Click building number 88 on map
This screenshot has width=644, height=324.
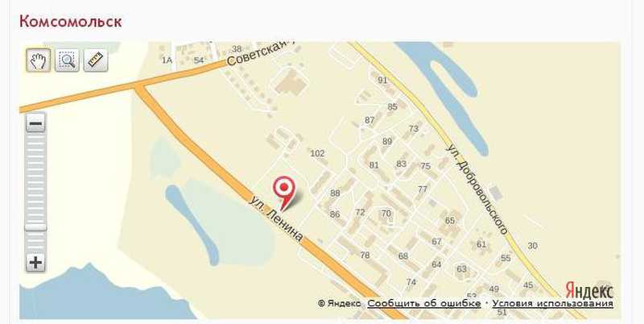click(335, 193)
